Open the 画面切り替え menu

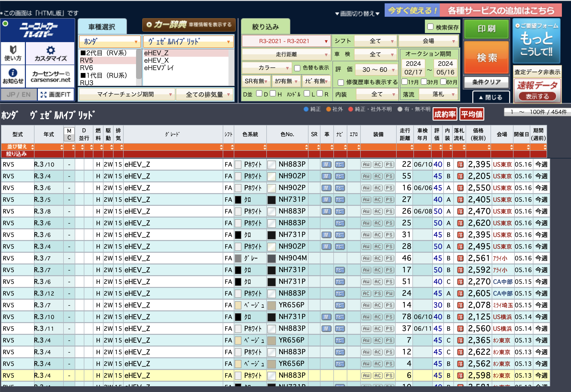(x=357, y=13)
